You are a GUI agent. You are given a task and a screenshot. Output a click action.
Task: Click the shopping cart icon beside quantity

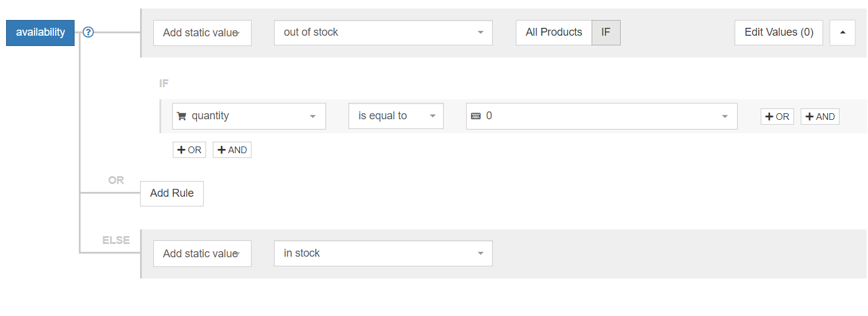[181, 116]
